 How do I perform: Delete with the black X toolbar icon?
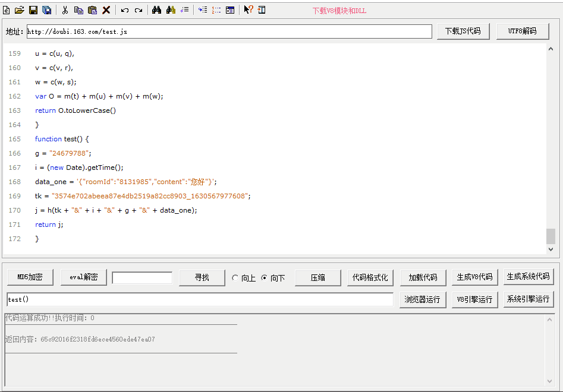click(106, 10)
